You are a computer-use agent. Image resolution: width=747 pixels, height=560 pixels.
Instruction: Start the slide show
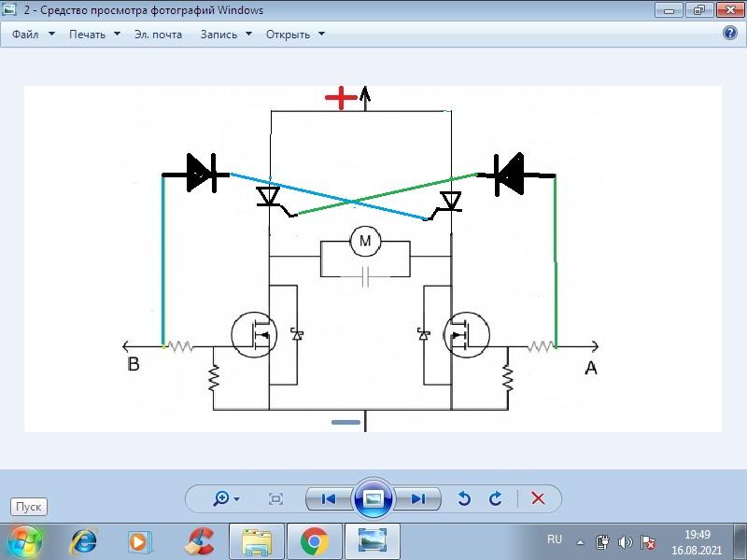click(x=373, y=498)
